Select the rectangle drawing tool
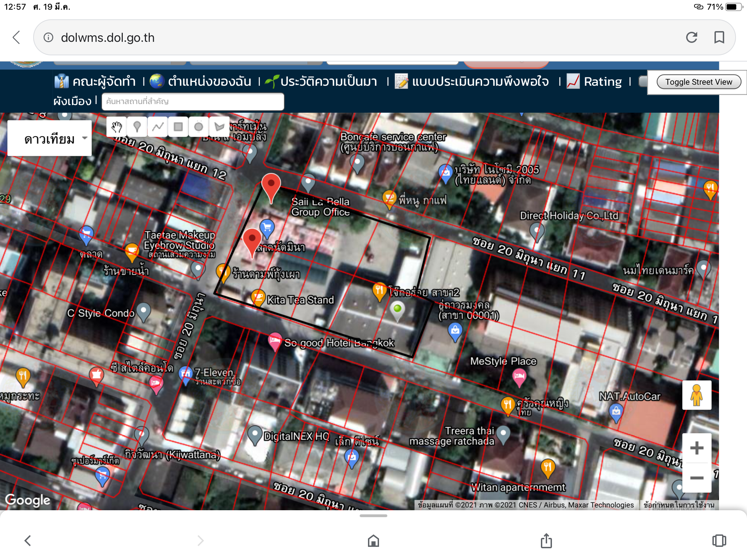Viewport: 747px width, 560px height. pyautogui.click(x=178, y=127)
